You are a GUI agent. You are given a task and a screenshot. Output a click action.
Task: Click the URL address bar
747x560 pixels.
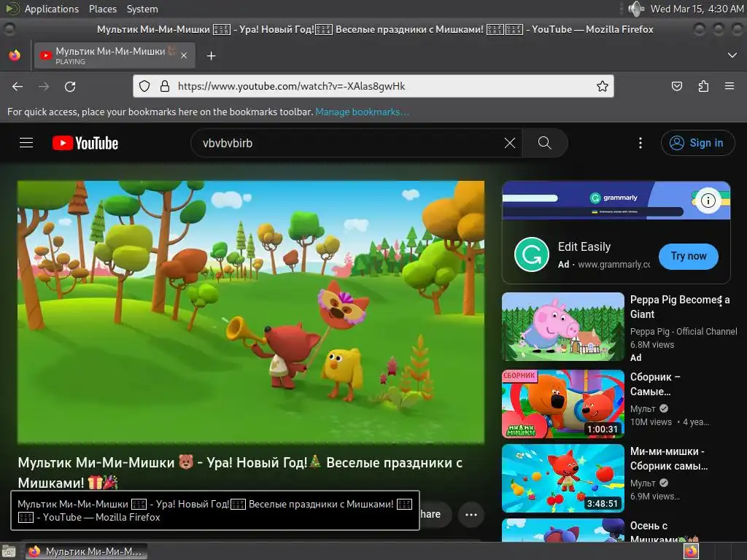[373, 86]
